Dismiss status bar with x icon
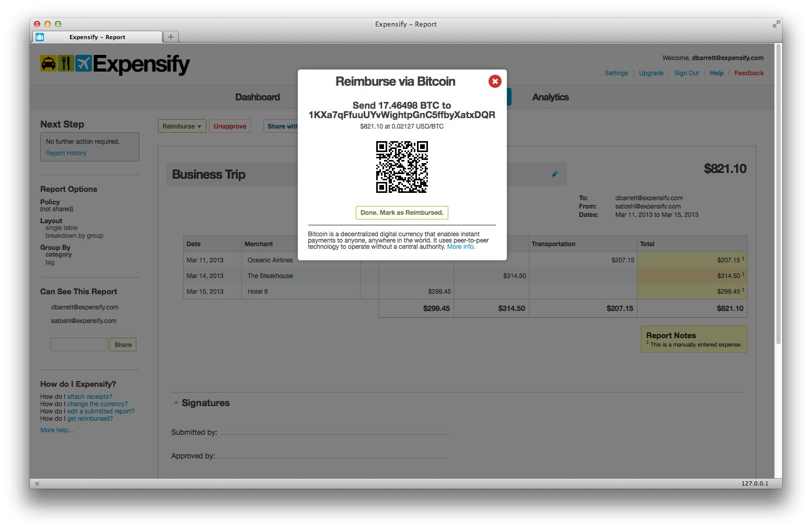The height and width of the screenshot is (530, 812). tap(37, 484)
